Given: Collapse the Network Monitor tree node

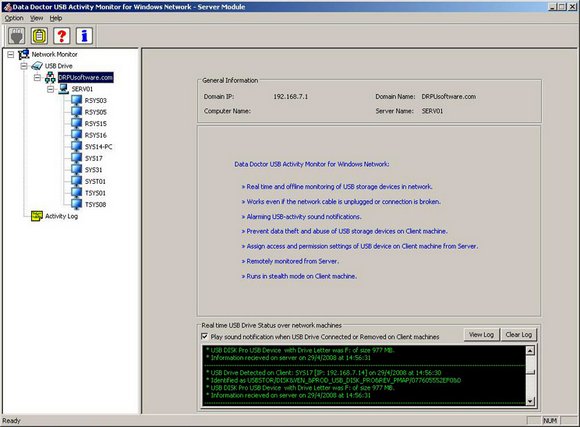Looking at the screenshot, I should click(11, 55).
